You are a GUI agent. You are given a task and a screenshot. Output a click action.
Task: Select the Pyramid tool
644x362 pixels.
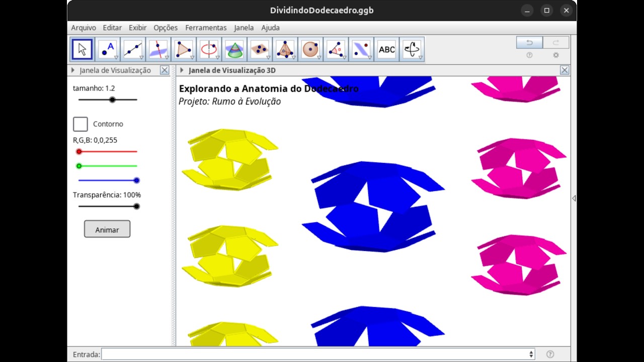pyautogui.click(x=285, y=49)
